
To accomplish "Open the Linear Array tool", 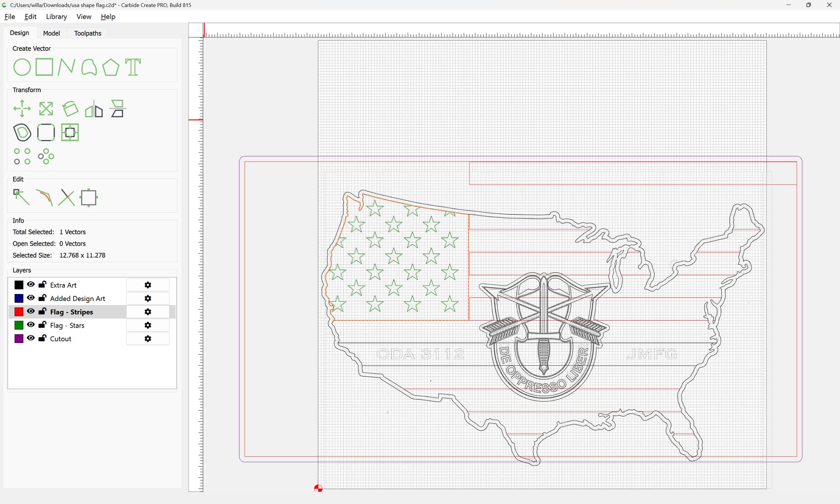I will (x=22, y=157).
